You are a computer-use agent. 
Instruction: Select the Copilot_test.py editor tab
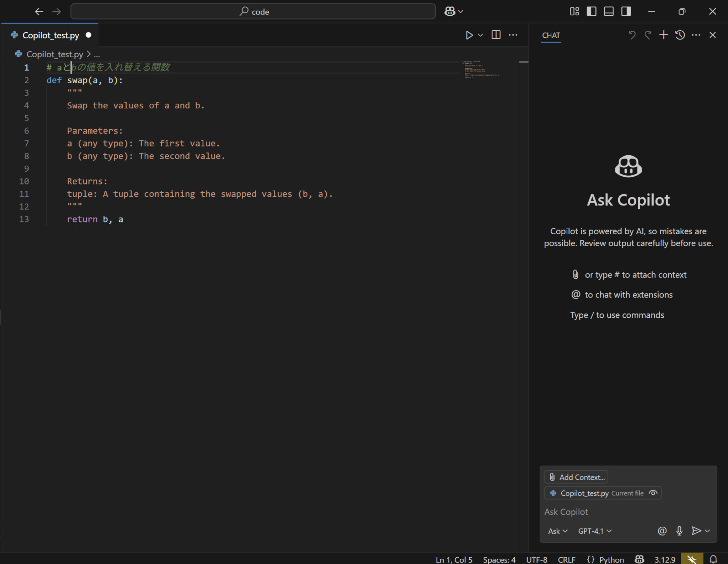point(50,35)
